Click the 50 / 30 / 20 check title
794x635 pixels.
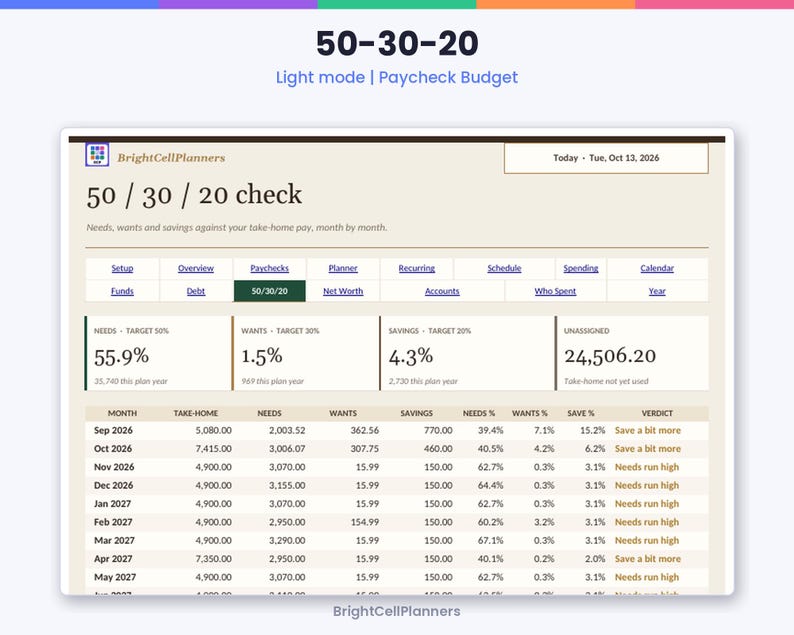coord(194,195)
